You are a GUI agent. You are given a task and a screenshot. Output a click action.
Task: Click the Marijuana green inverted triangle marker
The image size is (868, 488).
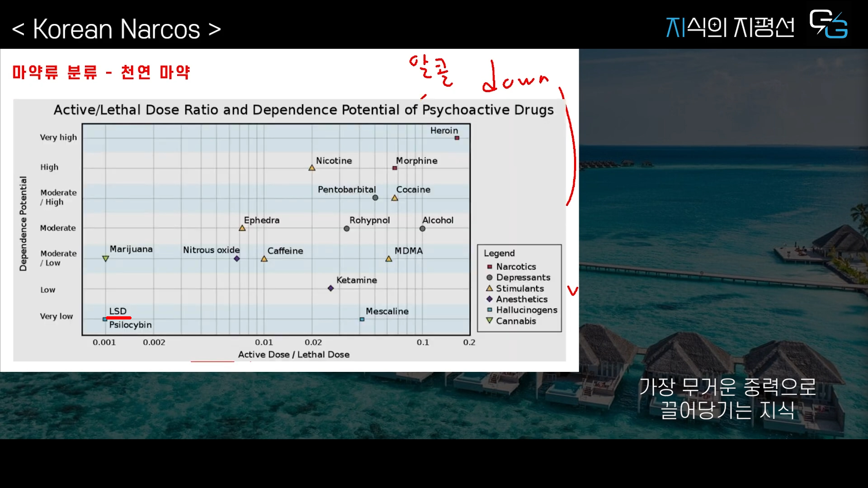105,259
